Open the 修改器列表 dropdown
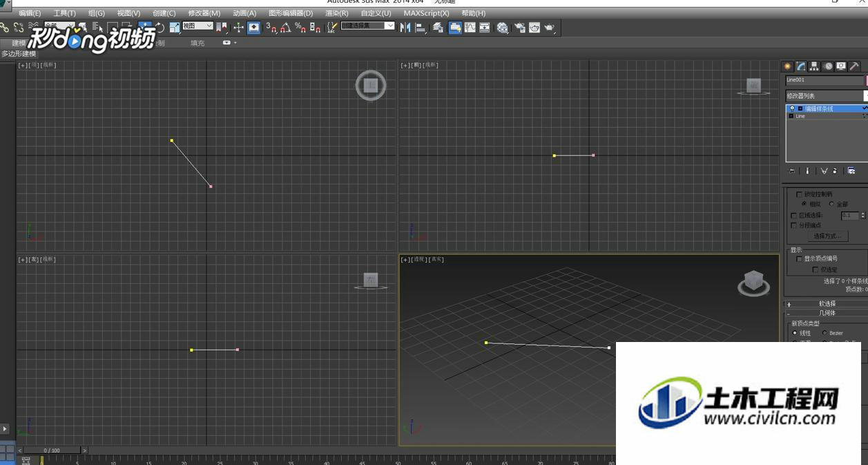This screenshot has width=868, height=465. [827, 96]
